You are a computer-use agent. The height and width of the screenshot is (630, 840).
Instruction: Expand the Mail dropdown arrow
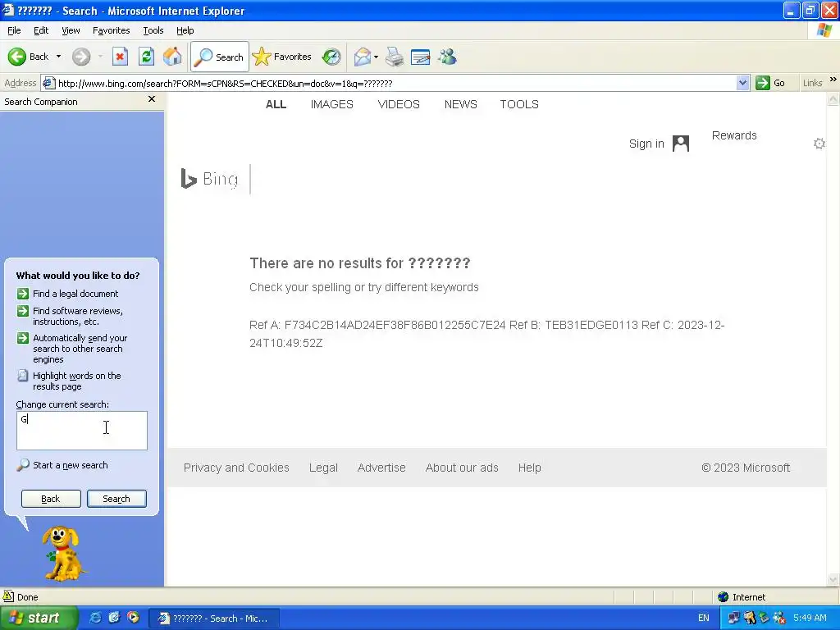(376, 57)
